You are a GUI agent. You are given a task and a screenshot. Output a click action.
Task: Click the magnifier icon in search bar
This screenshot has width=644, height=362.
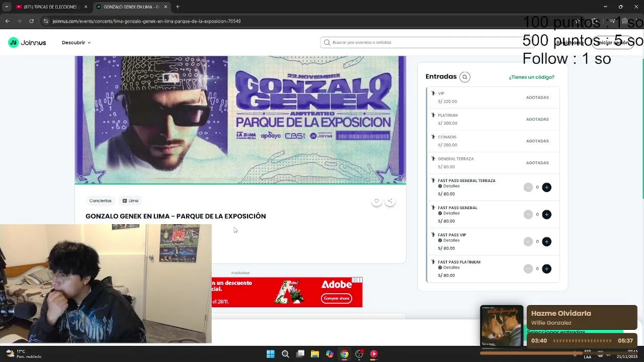point(327,42)
